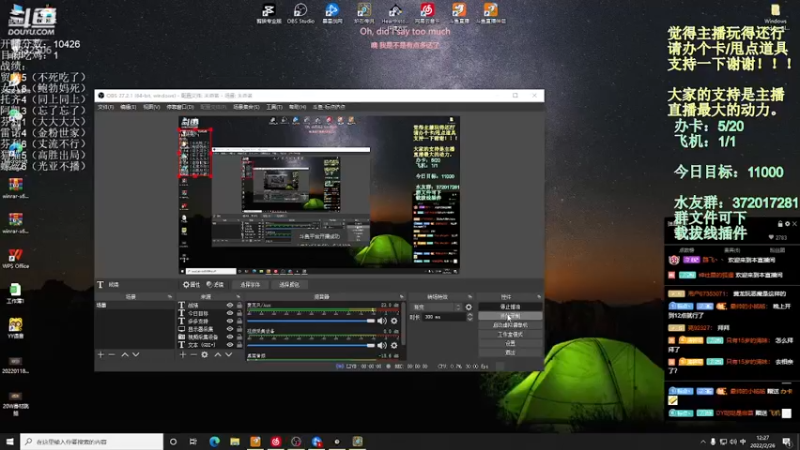Image resolution: width=800 pixels, height=450 pixels.
Task: Click 选择颜色 select color button
Action: [289, 285]
